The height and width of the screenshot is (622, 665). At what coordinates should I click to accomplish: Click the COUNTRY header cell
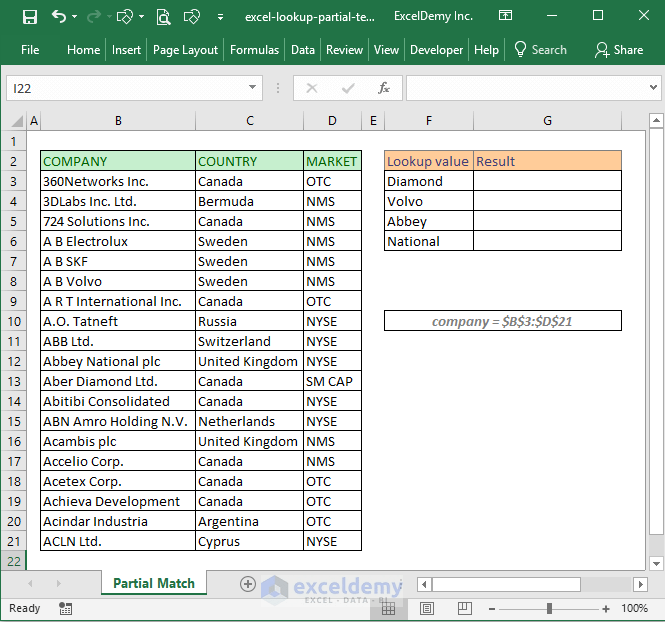click(x=249, y=161)
